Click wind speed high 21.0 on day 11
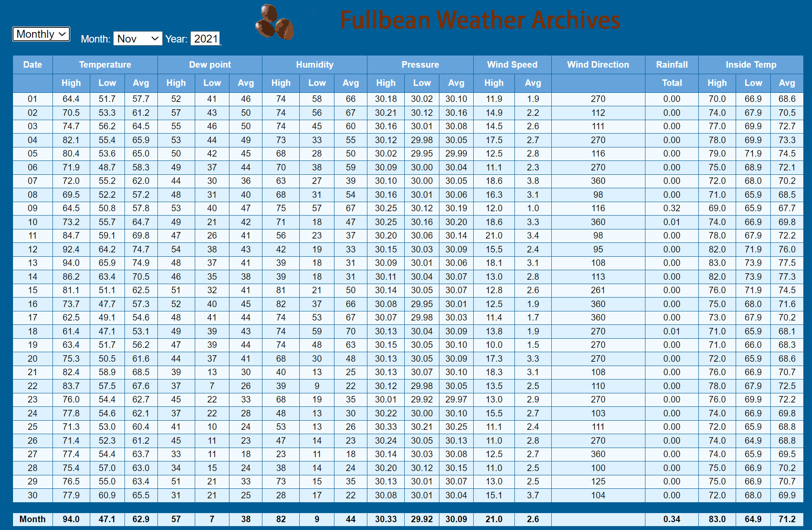This screenshot has width=812, height=530. pyautogui.click(x=494, y=236)
